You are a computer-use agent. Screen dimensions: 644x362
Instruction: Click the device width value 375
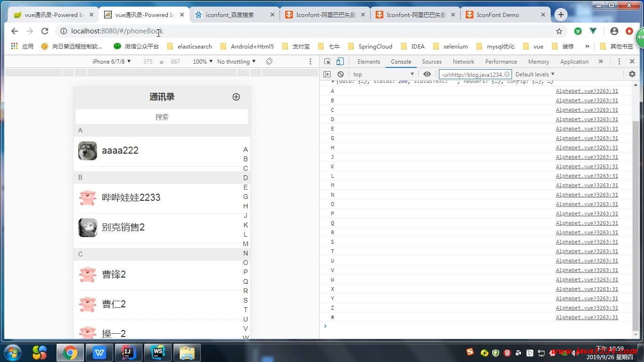(x=148, y=61)
